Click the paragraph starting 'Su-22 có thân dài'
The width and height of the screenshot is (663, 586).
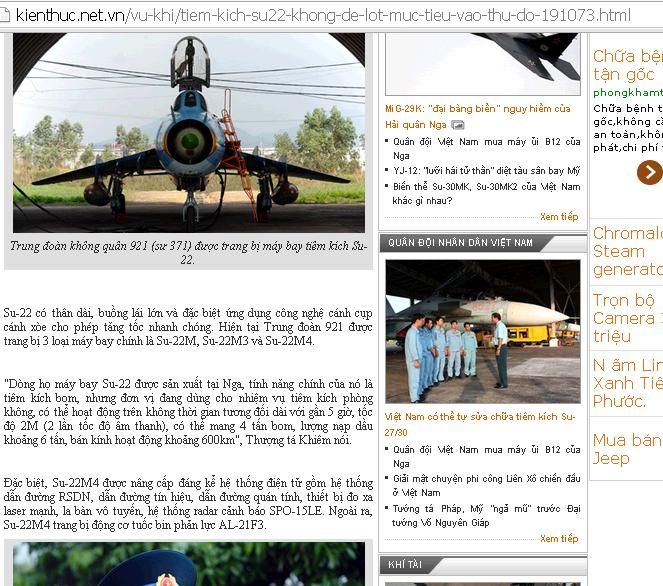point(188,327)
